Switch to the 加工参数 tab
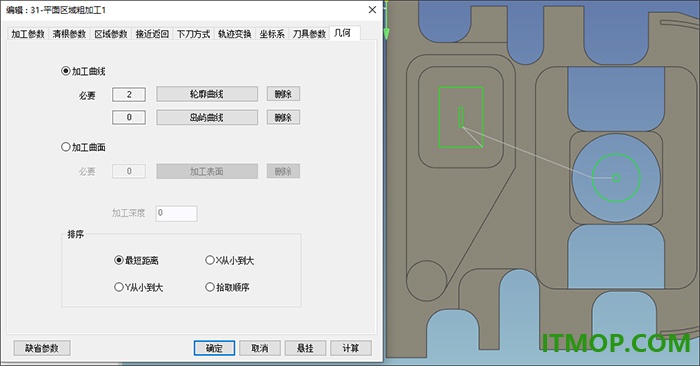This screenshot has height=366, width=700. (x=28, y=34)
